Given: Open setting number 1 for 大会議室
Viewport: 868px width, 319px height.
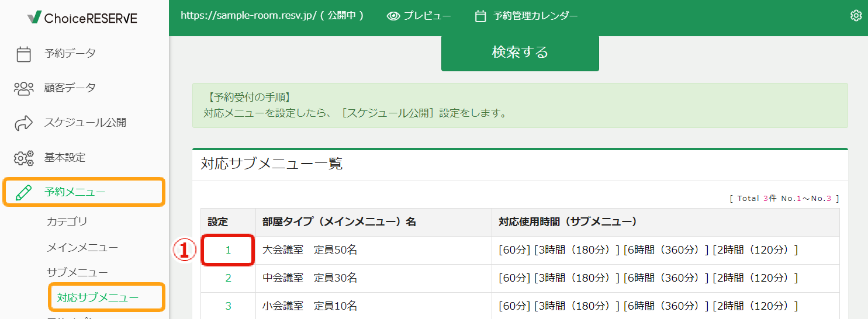Looking at the screenshot, I should pos(228,250).
